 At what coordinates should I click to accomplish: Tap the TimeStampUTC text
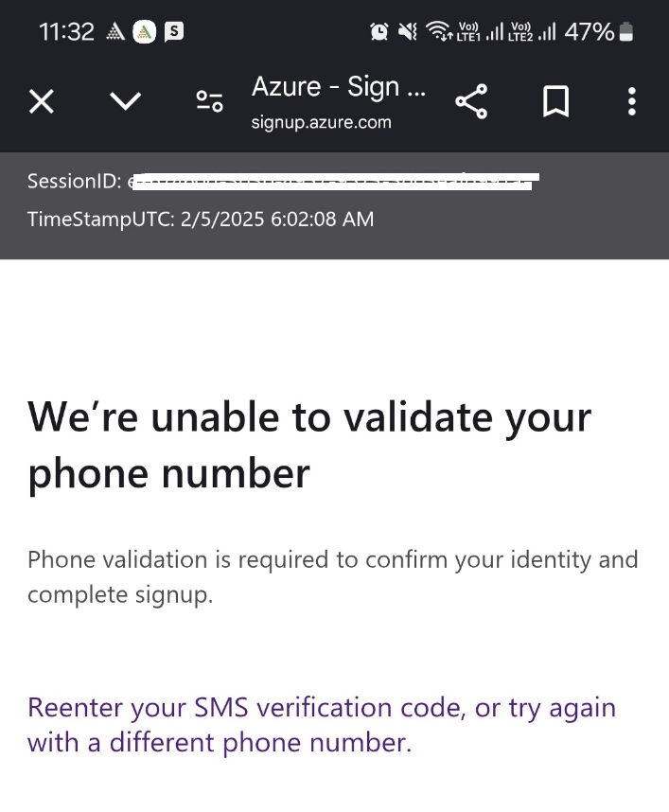[x=200, y=219]
